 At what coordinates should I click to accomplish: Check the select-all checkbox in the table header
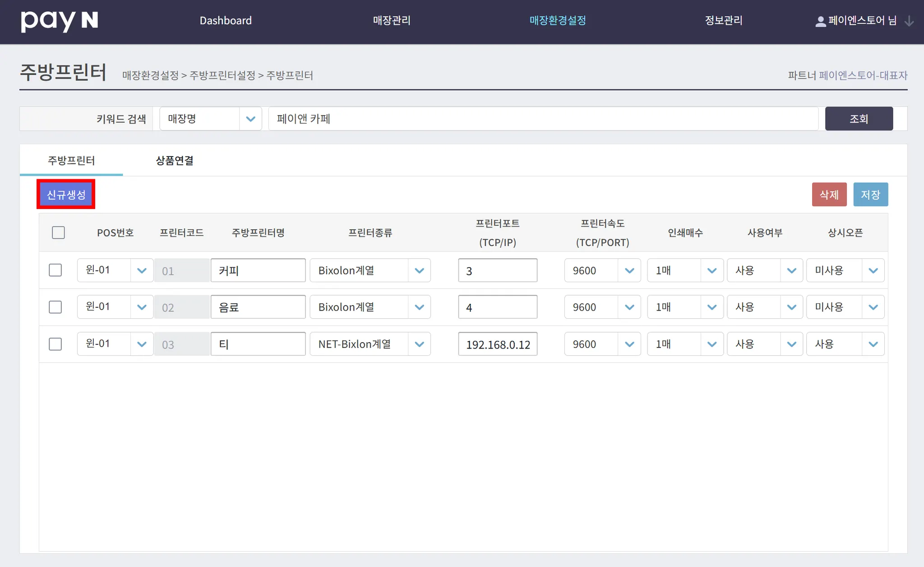coord(58,232)
